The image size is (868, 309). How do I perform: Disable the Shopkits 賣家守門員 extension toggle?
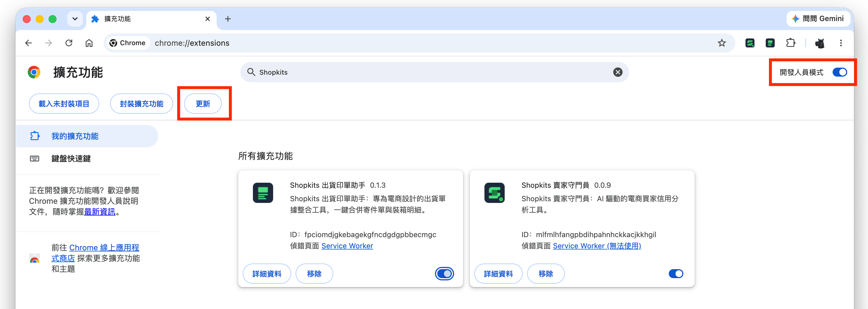676,274
